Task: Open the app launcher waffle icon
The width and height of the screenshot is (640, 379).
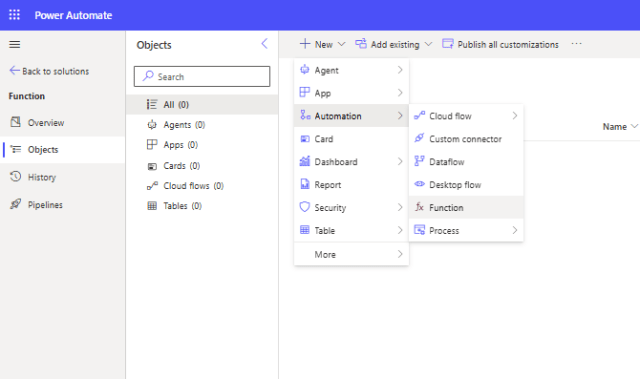Action: pos(14,15)
